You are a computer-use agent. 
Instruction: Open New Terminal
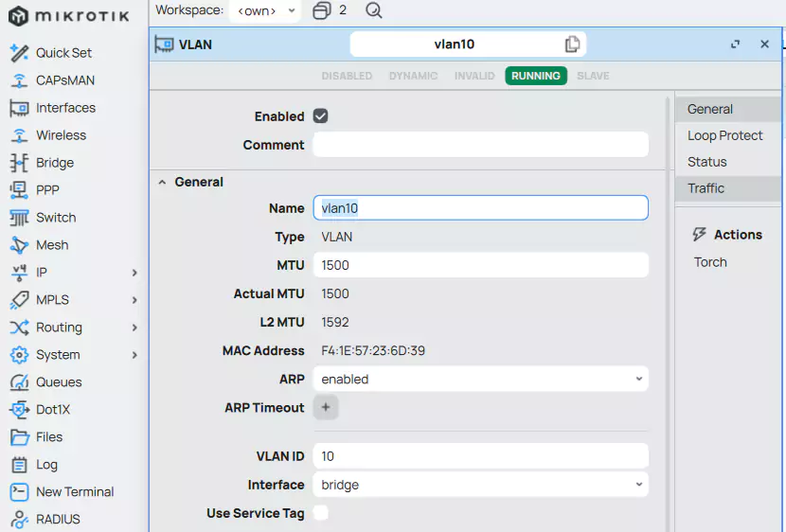click(x=74, y=492)
